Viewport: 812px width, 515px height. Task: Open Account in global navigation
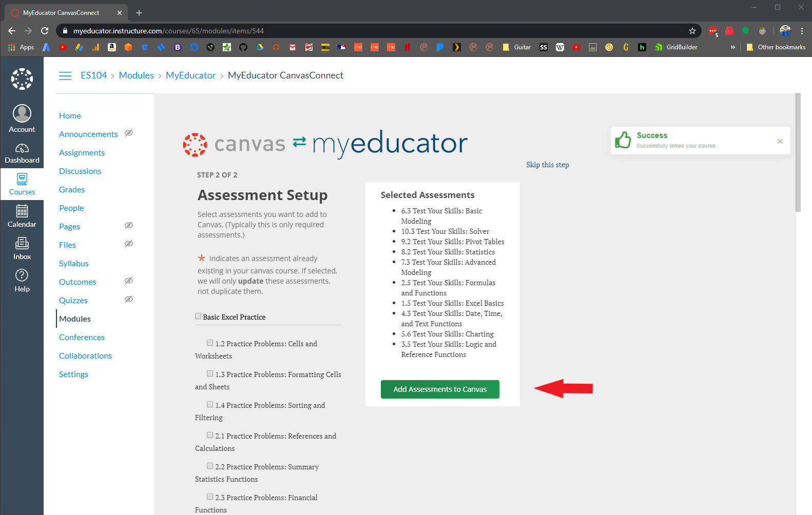[22, 118]
